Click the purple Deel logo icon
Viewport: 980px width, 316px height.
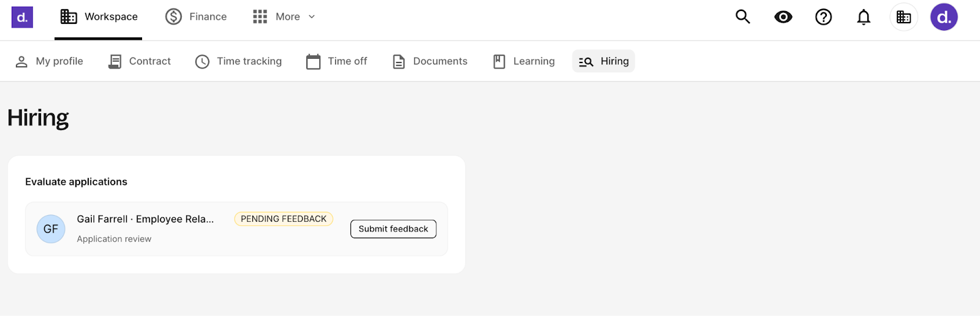click(x=22, y=17)
